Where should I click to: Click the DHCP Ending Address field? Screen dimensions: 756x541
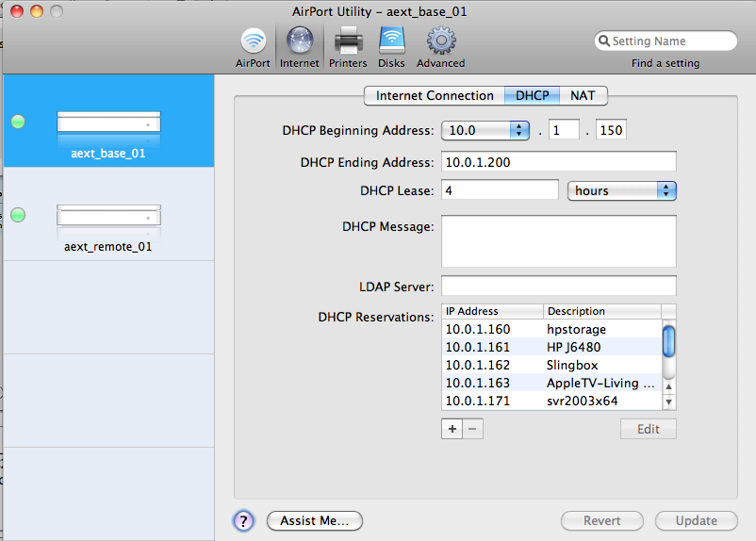pos(559,162)
